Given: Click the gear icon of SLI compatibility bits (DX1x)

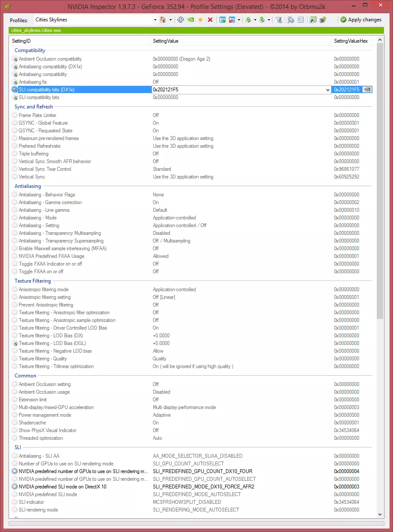Looking at the screenshot, I should [15, 90].
